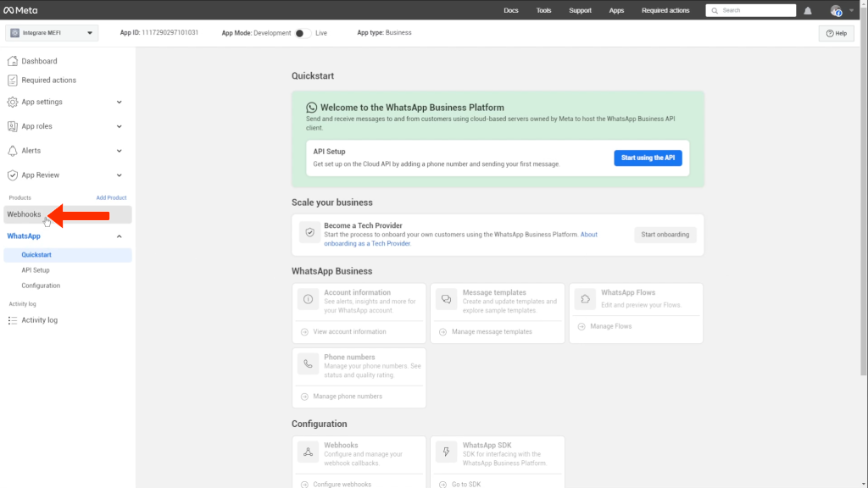This screenshot has height=488, width=868.
Task: Open the Support menu
Action: 580,10
